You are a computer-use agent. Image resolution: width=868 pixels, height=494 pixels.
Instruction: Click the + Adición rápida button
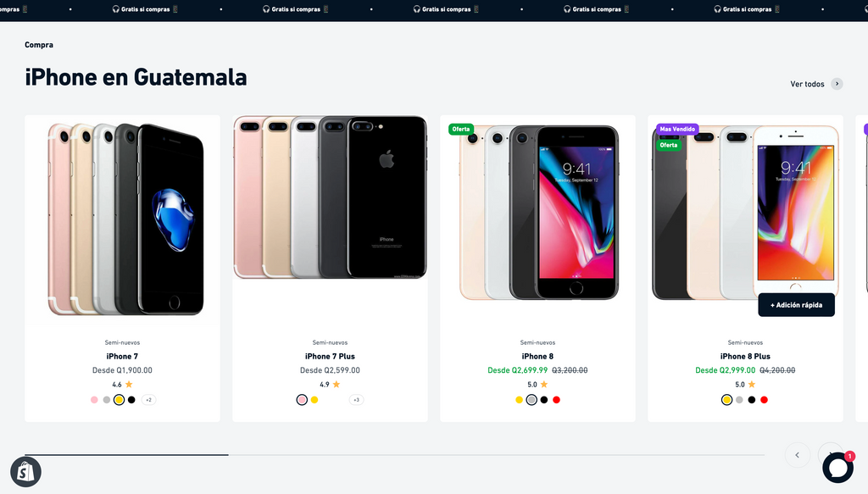click(796, 305)
